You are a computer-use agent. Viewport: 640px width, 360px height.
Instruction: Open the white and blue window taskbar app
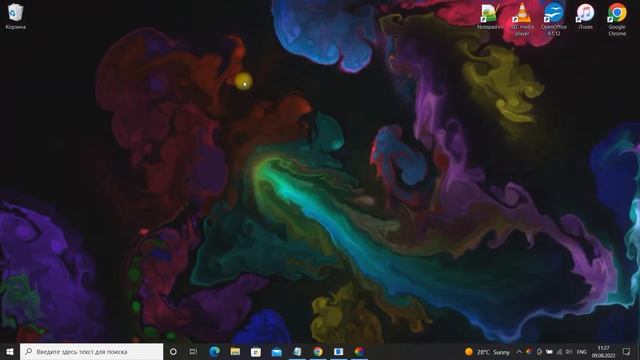[338, 351]
